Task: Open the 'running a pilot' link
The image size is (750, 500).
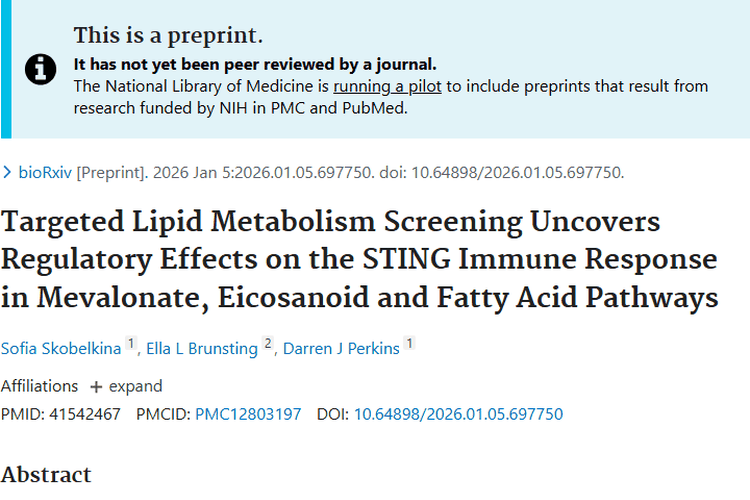Action: pos(387,86)
